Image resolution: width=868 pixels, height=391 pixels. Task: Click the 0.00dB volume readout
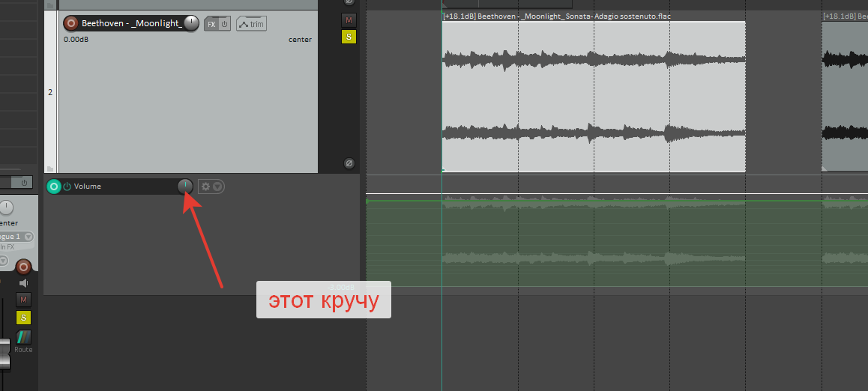(76, 40)
